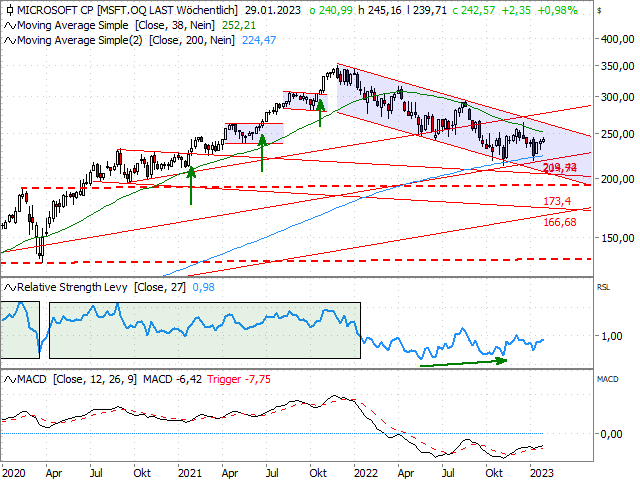640x480 pixels.
Task: Click the 2022 time axis label
Action: tap(366, 473)
